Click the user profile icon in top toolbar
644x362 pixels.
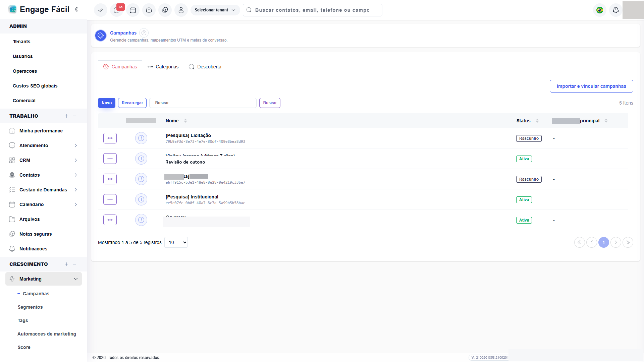[181, 10]
